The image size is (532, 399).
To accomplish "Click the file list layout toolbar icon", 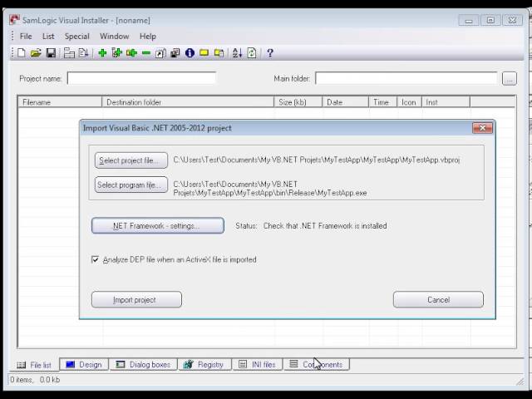I will click(x=69, y=53).
